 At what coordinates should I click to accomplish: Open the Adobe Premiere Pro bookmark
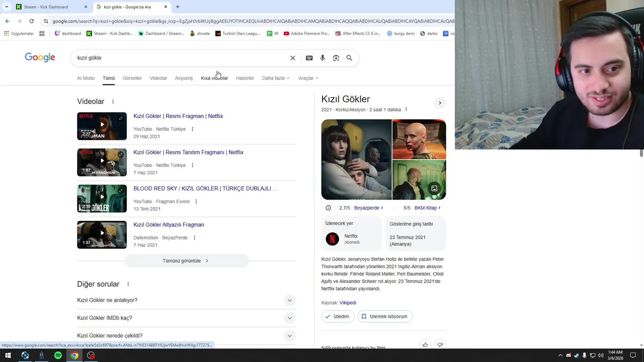coord(307,34)
